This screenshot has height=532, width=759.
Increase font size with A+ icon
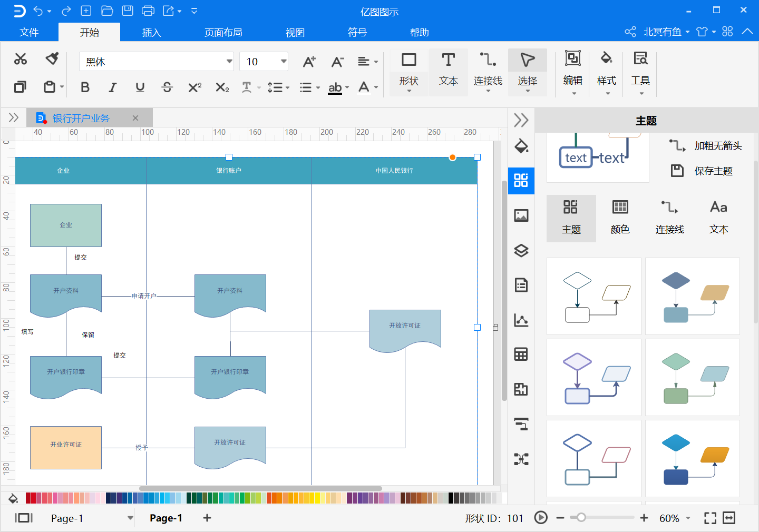(309, 62)
